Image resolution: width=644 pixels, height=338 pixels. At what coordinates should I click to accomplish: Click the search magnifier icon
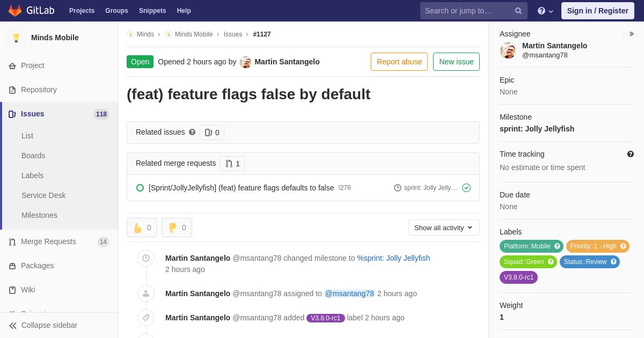[518, 11]
